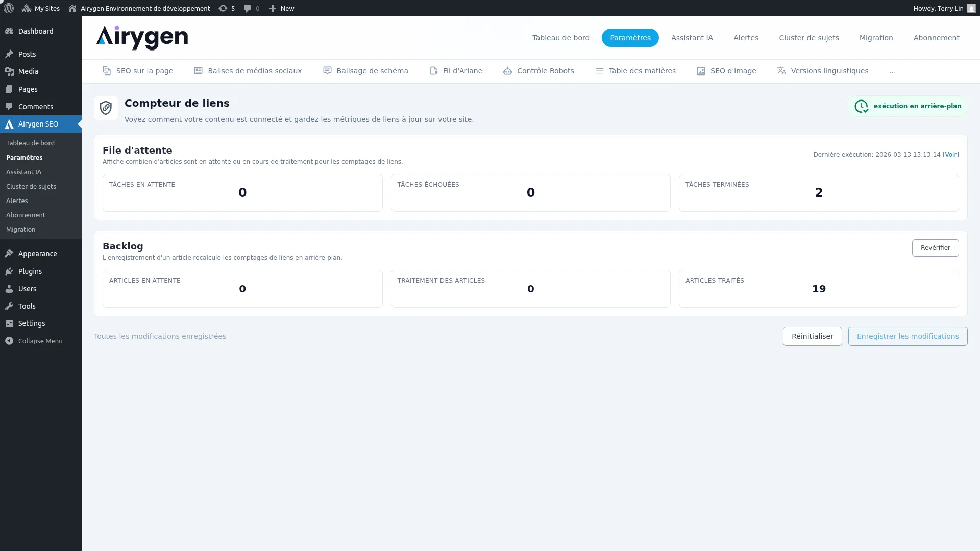Click the Users person icon
The height and width of the screenshot is (551, 980).
9,289
